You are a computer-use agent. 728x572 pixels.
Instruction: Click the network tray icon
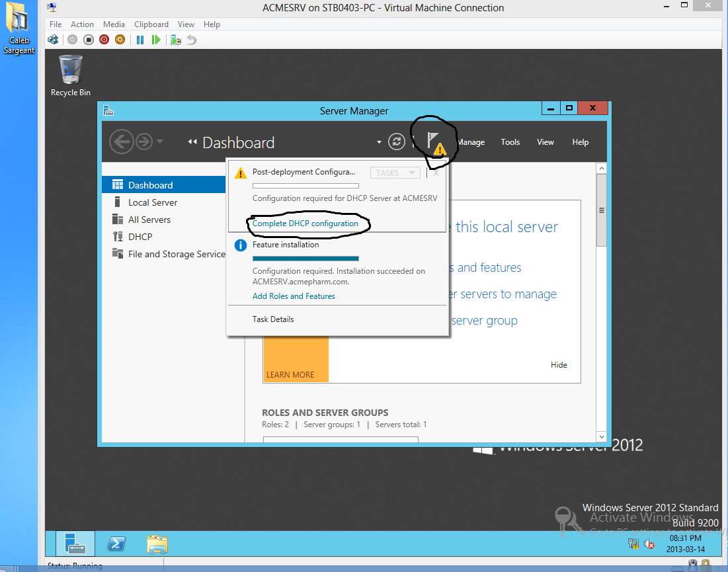click(633, 543)
